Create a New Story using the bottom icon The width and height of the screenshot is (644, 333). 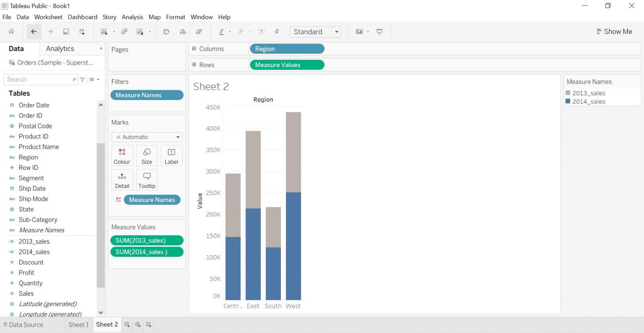(148, 324)
